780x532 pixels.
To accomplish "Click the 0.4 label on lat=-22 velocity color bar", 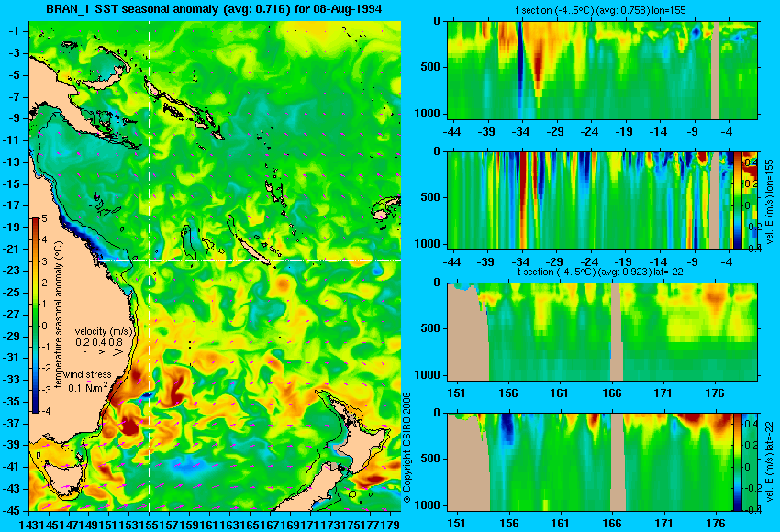I will click(750, 424).
